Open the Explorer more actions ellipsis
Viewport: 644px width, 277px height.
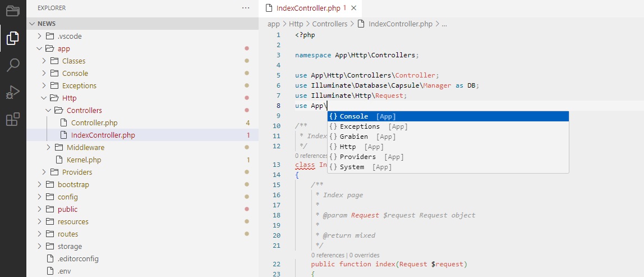coord(245,8)
